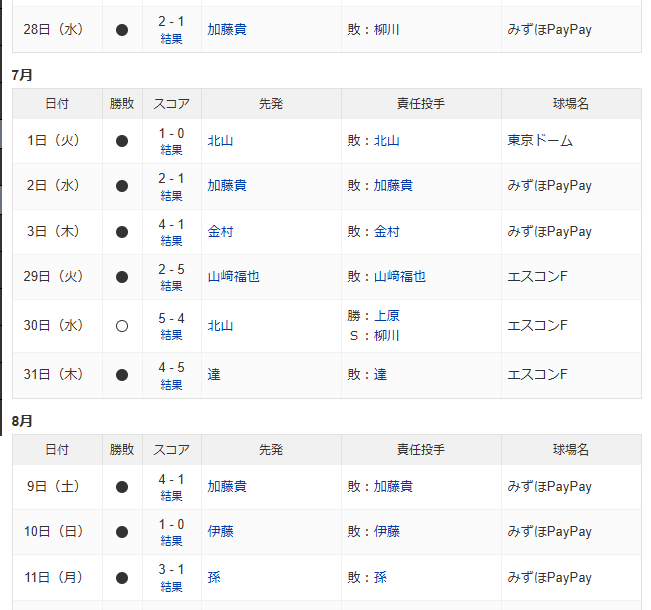Open losing pitcher 達 on July 31

coord(380,374)
